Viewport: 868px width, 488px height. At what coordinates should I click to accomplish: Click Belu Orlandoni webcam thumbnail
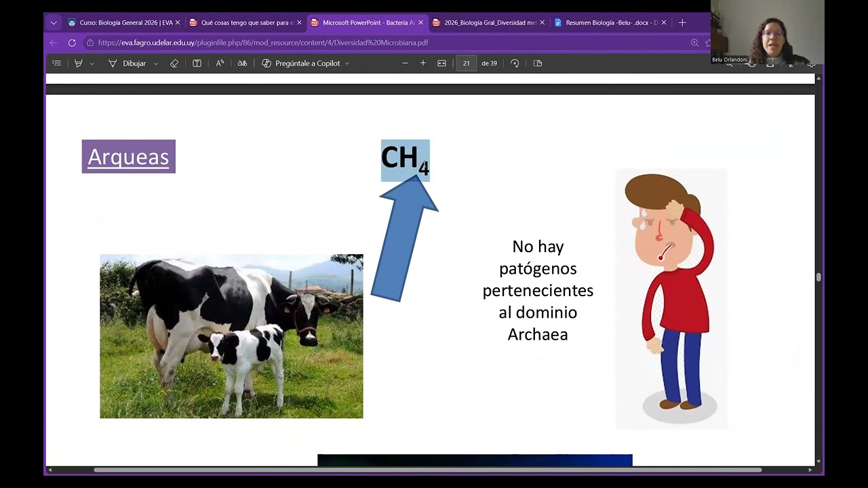pos(768,32)
